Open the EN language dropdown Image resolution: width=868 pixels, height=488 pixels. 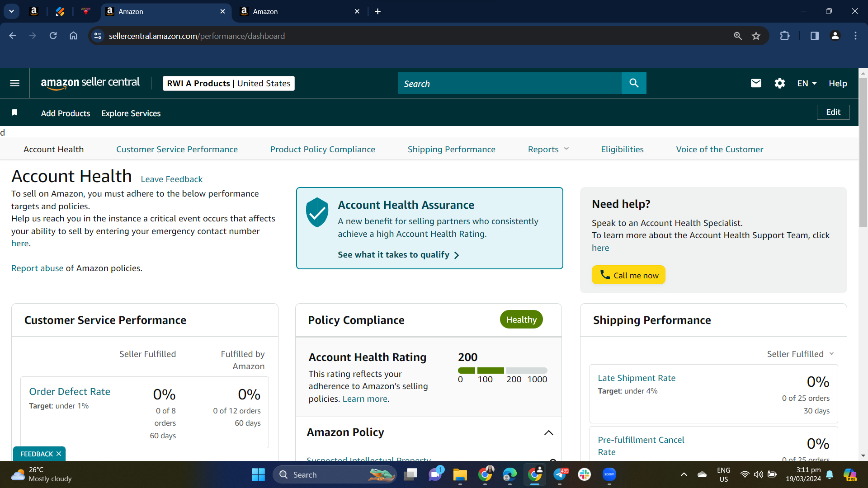click(807, 83)
